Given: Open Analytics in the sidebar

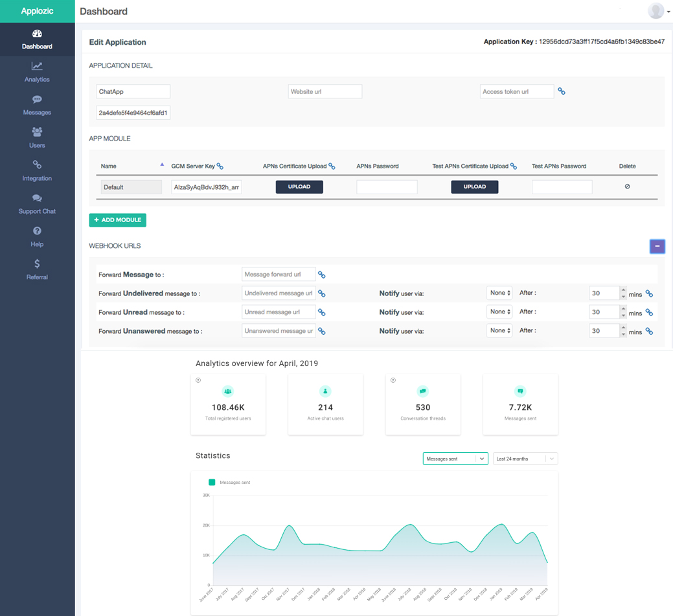Looking at the screenshot, I should pyautogui.click(x=37, y=73).
